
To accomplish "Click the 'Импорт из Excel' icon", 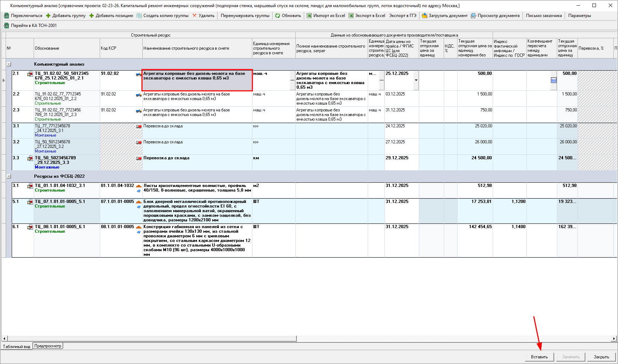I will 309,16.
